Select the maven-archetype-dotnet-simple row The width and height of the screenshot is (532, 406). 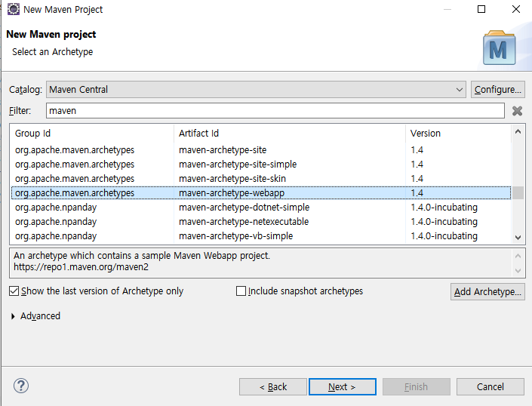tap(261, 208)
